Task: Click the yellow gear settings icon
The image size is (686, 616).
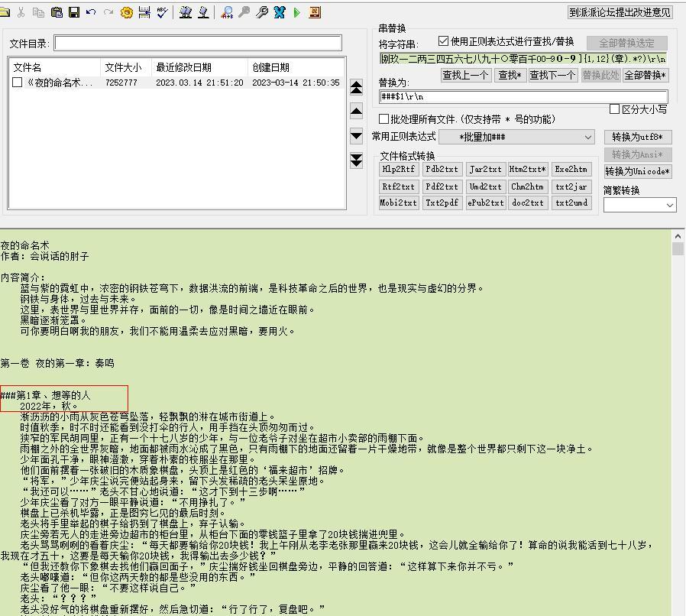Action: click(127, 12)
